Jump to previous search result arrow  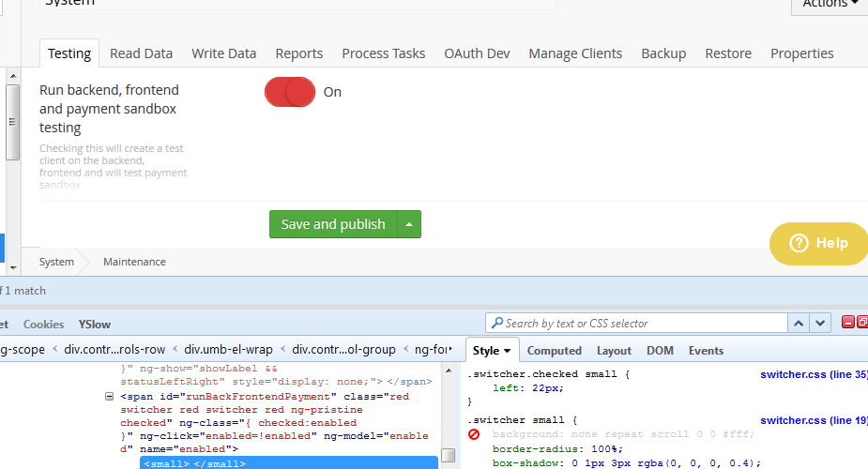click(799, 323)
